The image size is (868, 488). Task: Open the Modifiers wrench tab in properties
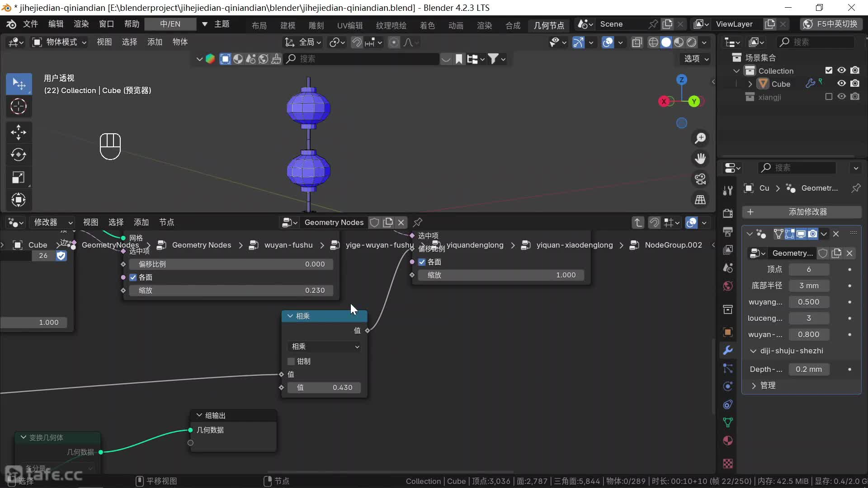pyautogui.click(x=728, y=350)
